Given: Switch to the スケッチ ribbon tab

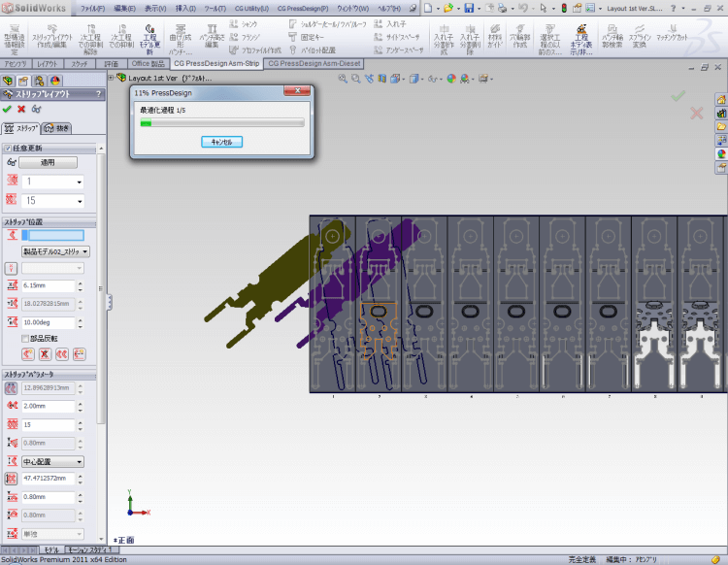Looking at the screenshot, I should [x=80, y=64].
